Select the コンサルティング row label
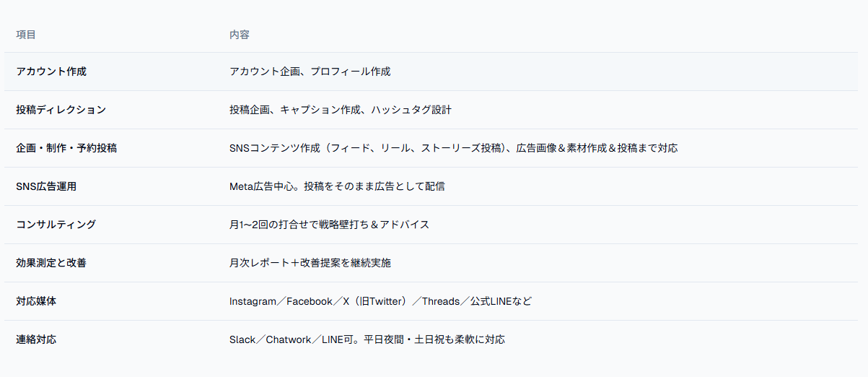The image size is (868, 377). (x=56, y=225)
